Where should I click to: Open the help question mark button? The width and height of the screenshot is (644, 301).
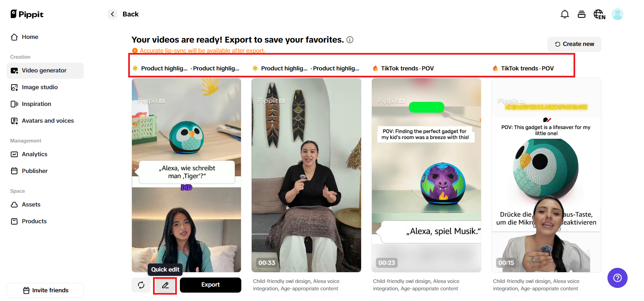point(617,278)
